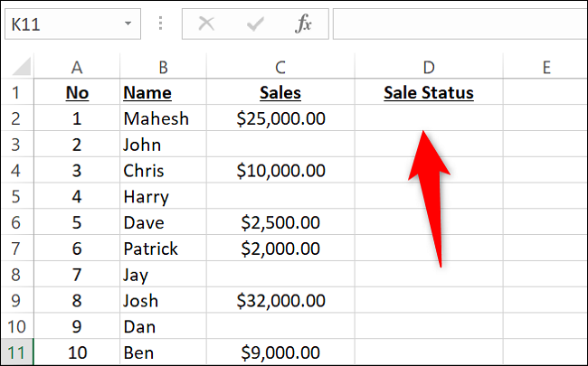Open the Insert Function fx icon
Screen dimensions: 588x366
point(303,23)
